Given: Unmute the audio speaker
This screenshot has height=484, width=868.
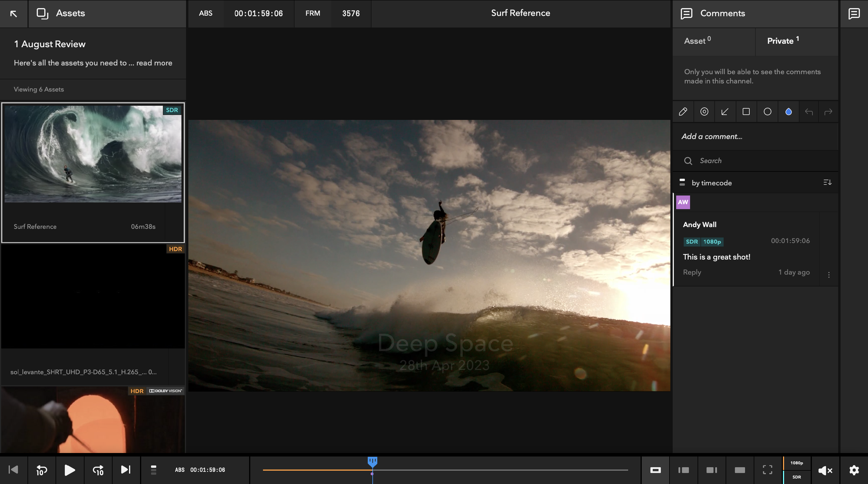Looking at the screenshot, I should (x=825, y=470).
